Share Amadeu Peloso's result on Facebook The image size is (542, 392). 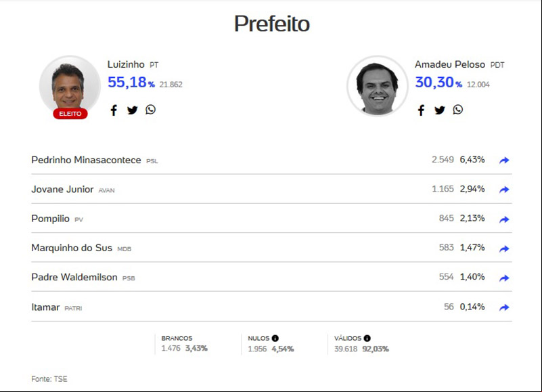pyautogui.click(x=421, y=110)
